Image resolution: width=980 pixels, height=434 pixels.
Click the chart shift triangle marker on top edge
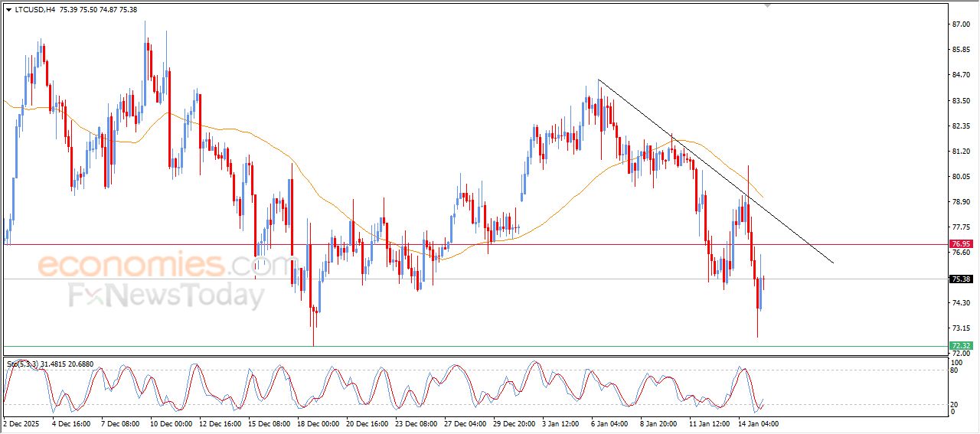(768, 6)
